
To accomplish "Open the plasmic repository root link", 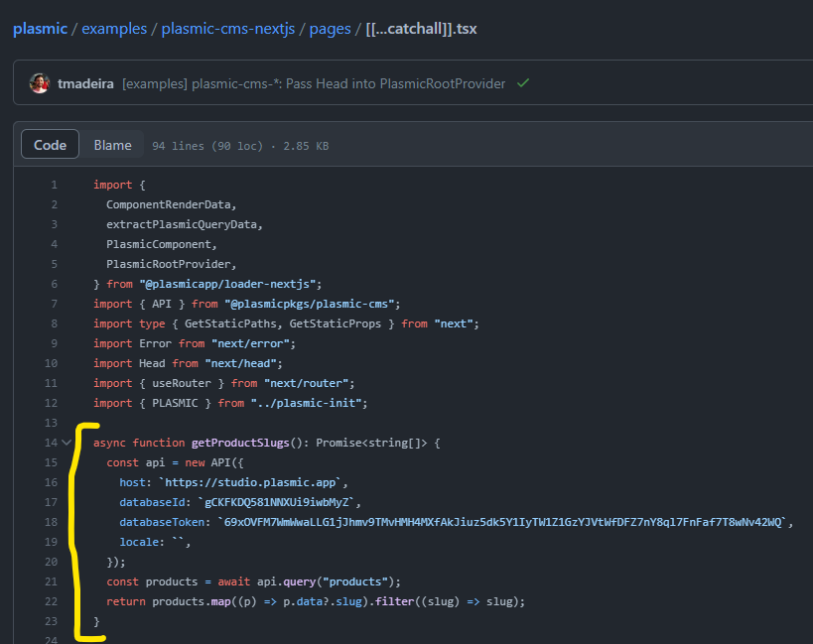I will tap(40, 29).
